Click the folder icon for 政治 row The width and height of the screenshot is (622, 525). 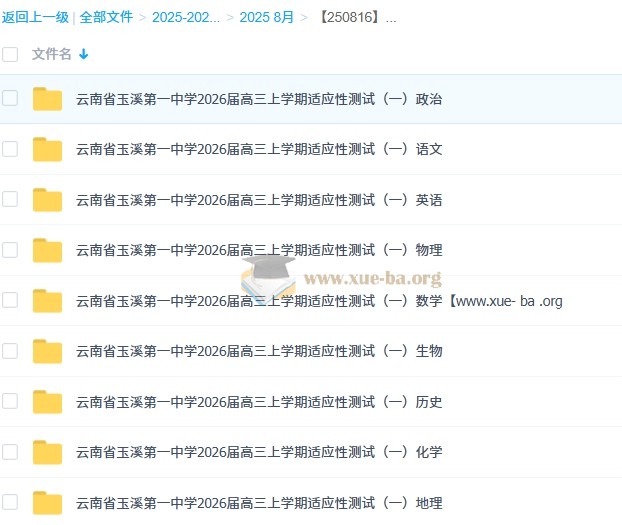47,99
